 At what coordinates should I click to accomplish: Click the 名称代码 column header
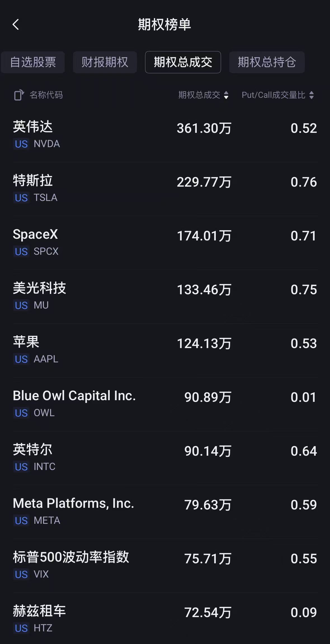(x=46, y=95)
